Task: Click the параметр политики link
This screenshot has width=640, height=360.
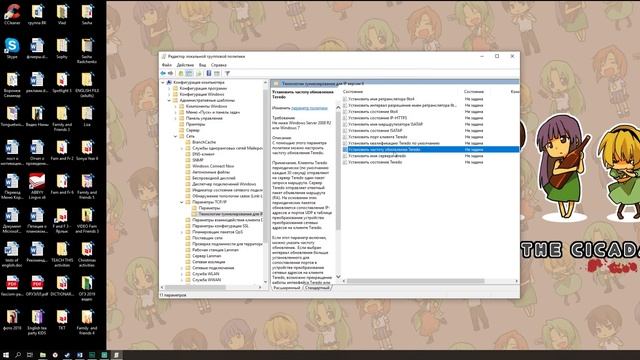Action: tap(309, 108)
